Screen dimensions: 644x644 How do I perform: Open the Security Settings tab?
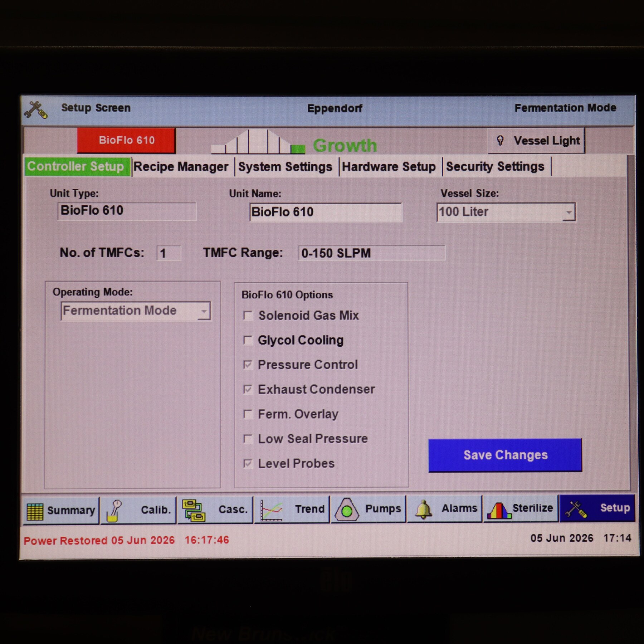(x=496, y=167)
